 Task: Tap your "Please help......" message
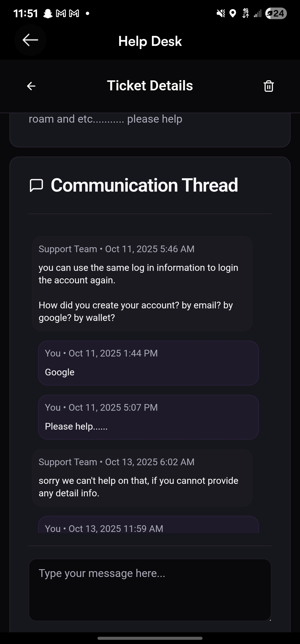pyautogui.click(x=148, y=417)
